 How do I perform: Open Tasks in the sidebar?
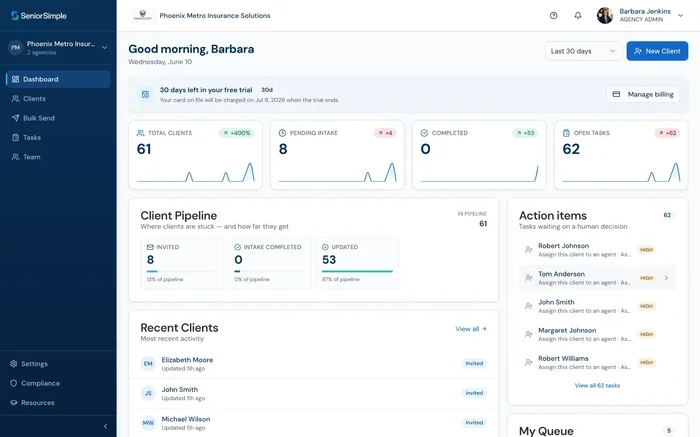point(58,137)
